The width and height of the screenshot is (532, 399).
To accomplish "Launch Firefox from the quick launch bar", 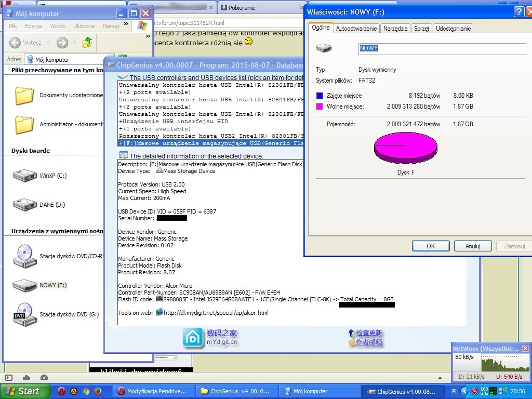I will click(x=98, y=391).
